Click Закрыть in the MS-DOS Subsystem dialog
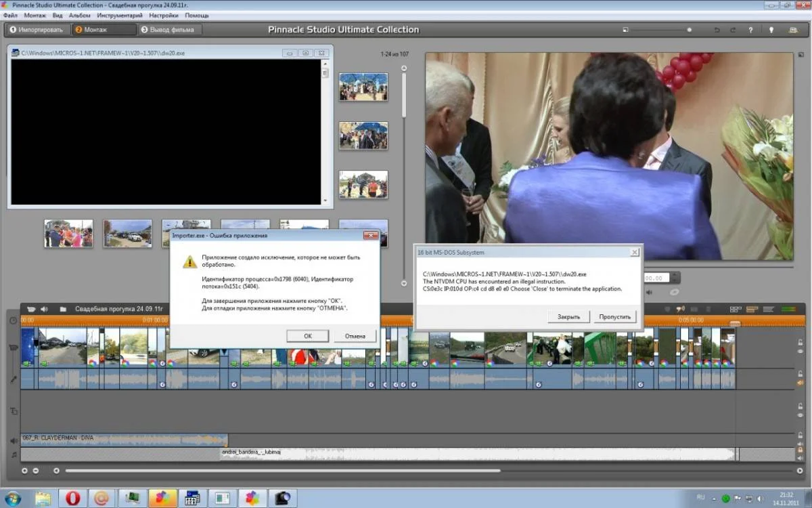812x508 pixels. (x=568, y=316)
